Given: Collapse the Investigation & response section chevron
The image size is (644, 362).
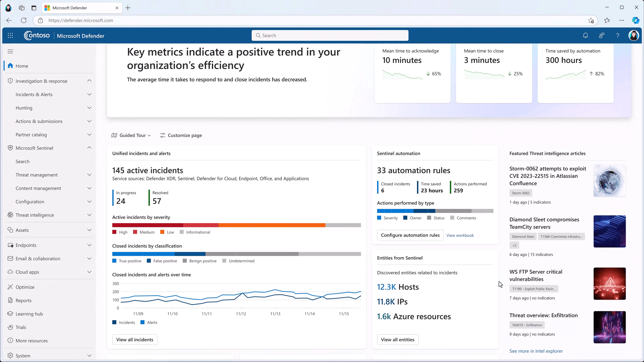Looking at the screenshot, I should (x=89, y=81).
